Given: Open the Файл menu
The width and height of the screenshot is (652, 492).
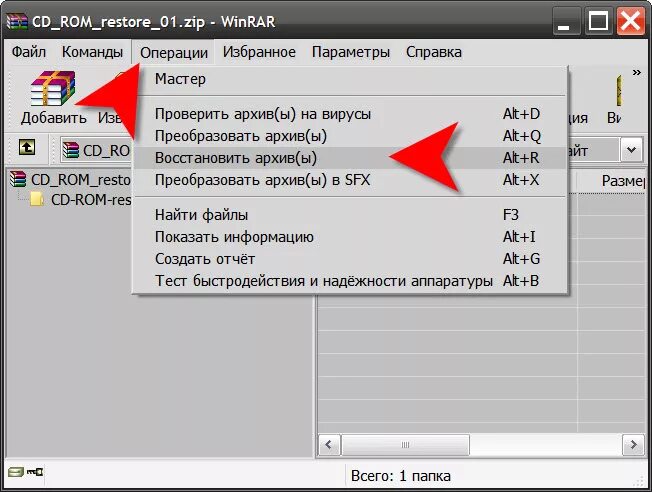Looking at the screenshot, I should point(29,52).
